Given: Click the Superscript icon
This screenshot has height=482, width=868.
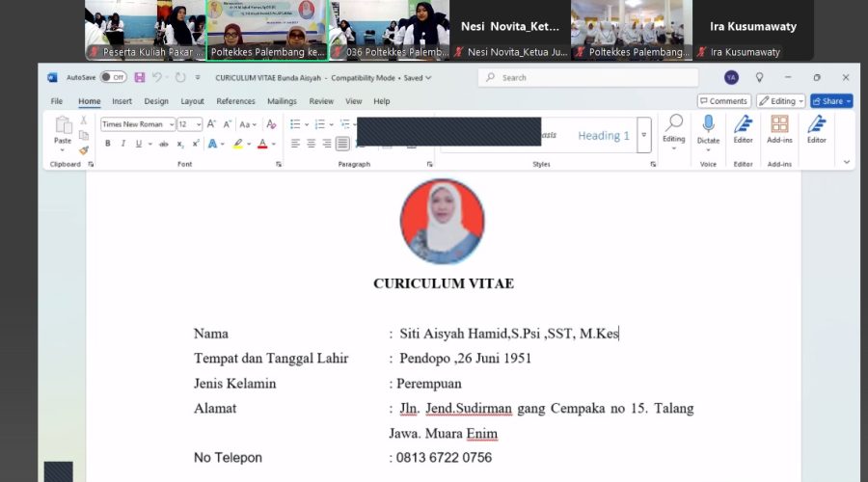Looking at the screenshot, I should 196,144.
